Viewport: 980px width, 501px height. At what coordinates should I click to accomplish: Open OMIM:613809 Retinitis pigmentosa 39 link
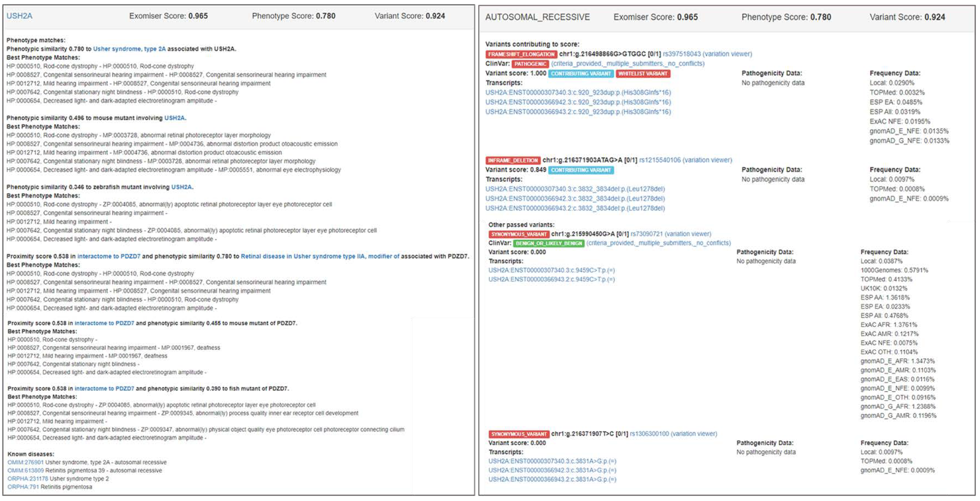26,471
